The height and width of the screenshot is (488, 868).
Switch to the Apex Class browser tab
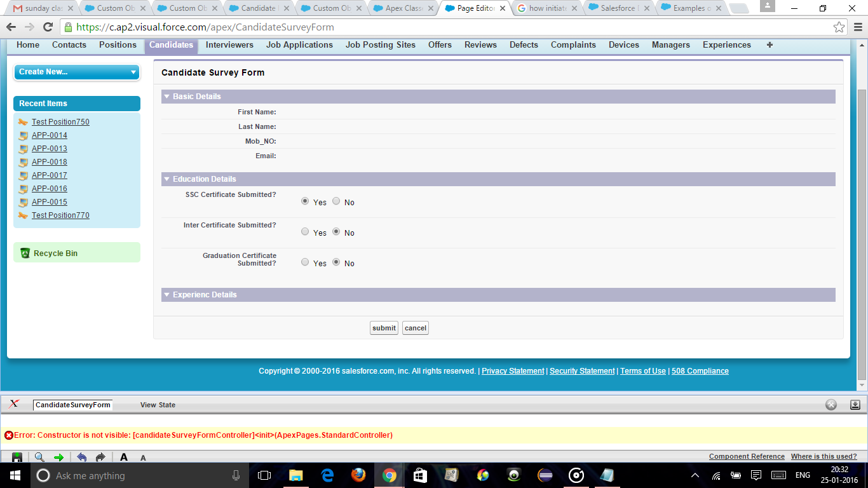[404, 8]
